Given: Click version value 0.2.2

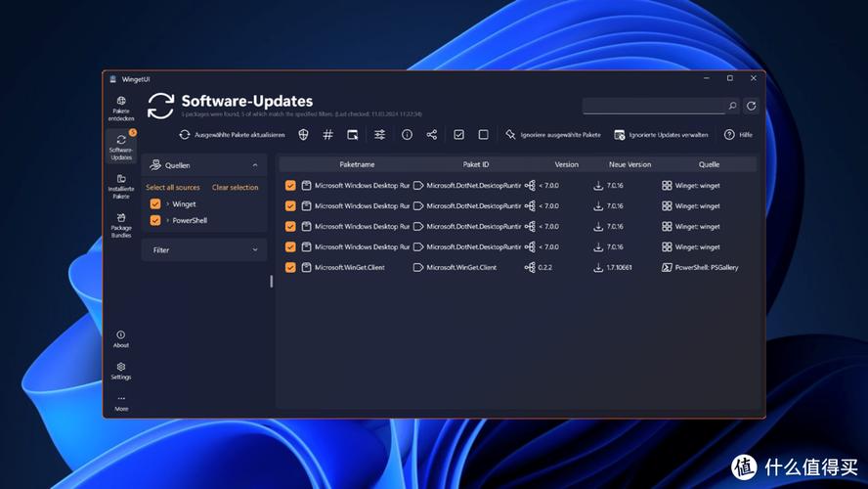Looking at the screenshot, I should [x=545, y=267].
